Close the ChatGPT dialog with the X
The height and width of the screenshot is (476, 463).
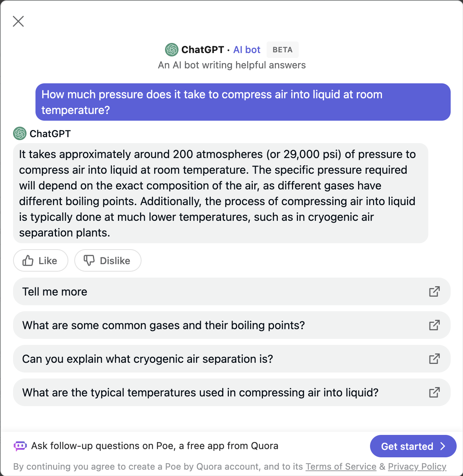coord(18,21)
